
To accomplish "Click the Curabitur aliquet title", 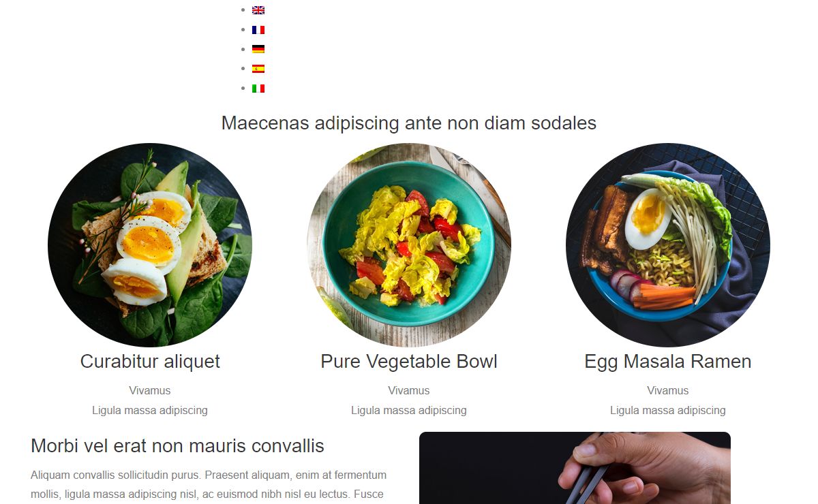I will pos(150,362).
